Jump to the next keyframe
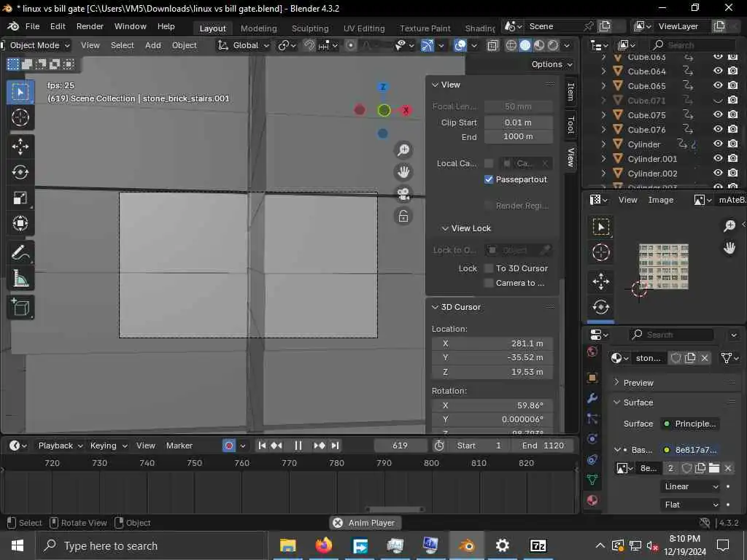The width and height of the screenshot is (747, 560). click(x=320, y=446)
